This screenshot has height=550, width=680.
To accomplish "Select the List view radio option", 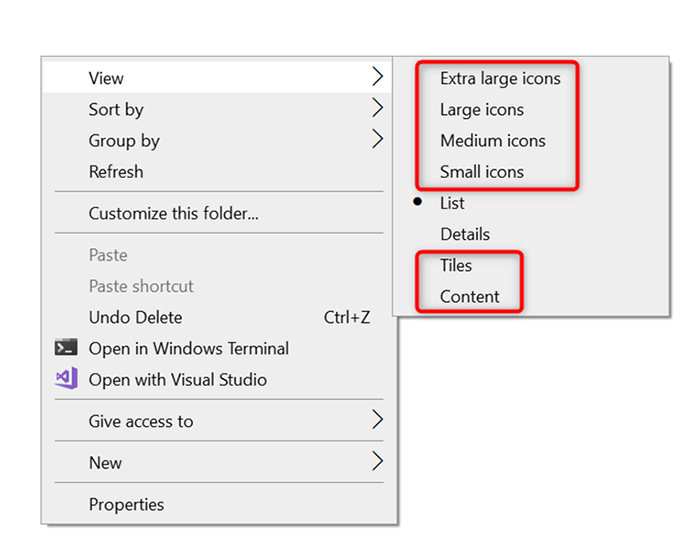I will (452, 203).
